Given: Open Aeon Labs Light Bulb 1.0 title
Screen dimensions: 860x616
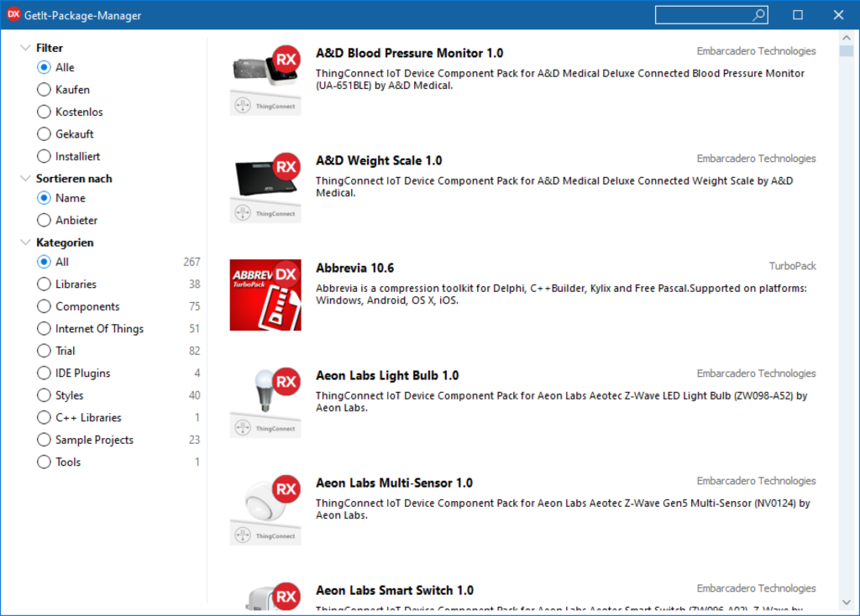Looking at the screenshot, I should pos(387,375).
